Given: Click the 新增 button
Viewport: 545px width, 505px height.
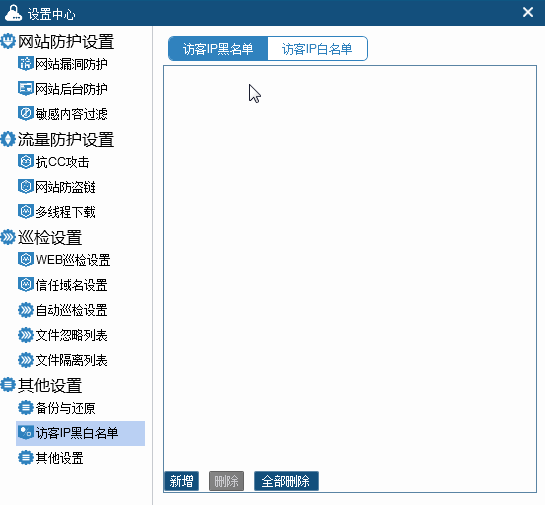Looking at the screenshot, I should click(181, 481).
